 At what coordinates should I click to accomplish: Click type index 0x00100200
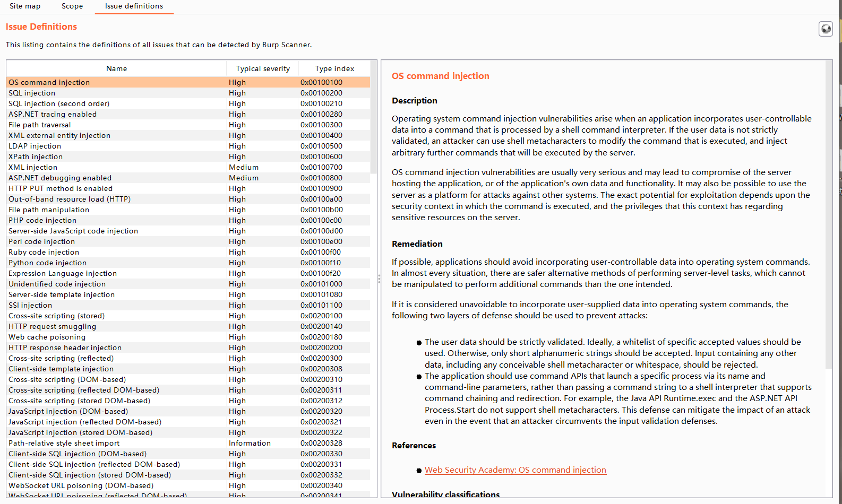point(321,93)
